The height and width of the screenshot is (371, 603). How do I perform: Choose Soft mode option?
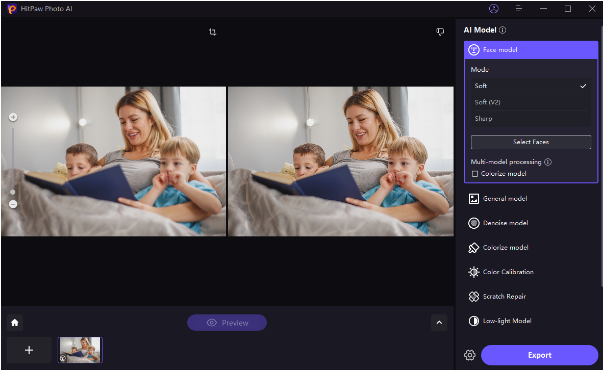coord(531,86)
